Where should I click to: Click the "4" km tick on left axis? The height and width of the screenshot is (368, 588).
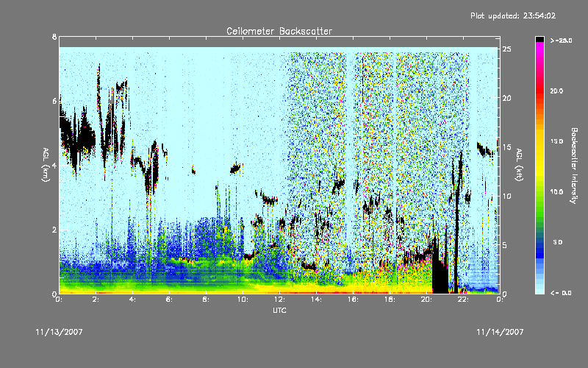54,166
